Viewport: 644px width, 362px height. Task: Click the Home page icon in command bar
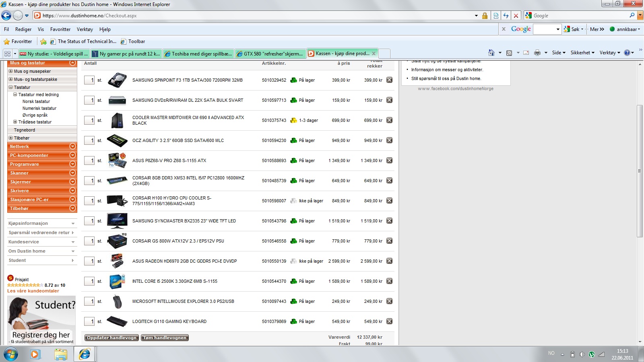491,53
